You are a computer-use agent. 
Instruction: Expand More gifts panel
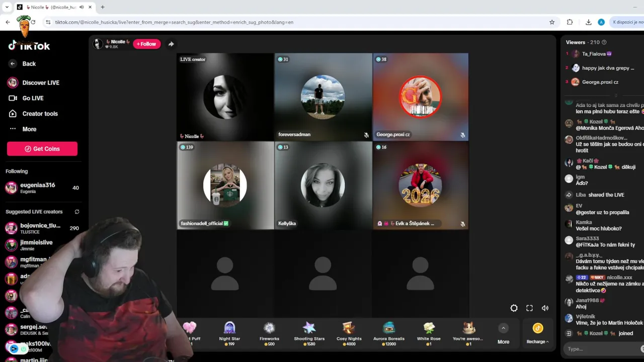(503, 333)
